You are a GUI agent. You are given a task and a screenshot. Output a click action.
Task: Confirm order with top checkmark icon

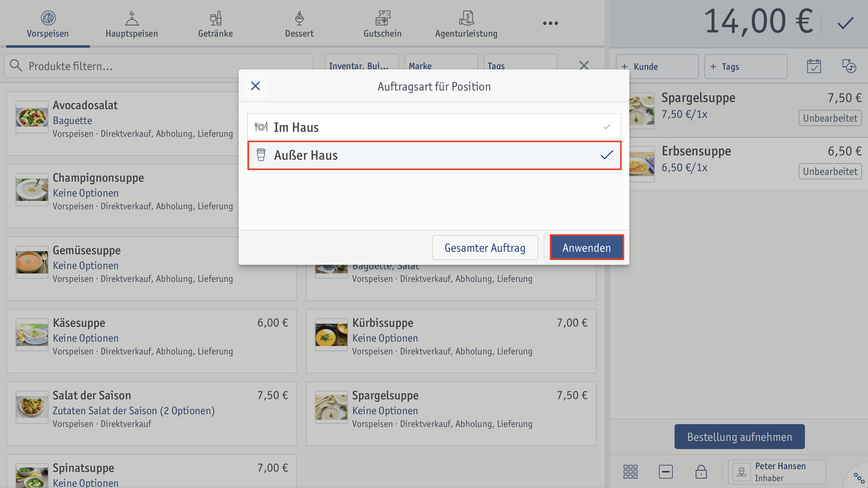(x=845, y=23)
